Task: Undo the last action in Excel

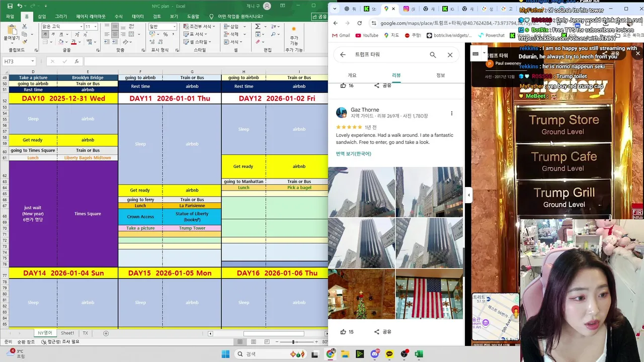Action: click(20, 6)
